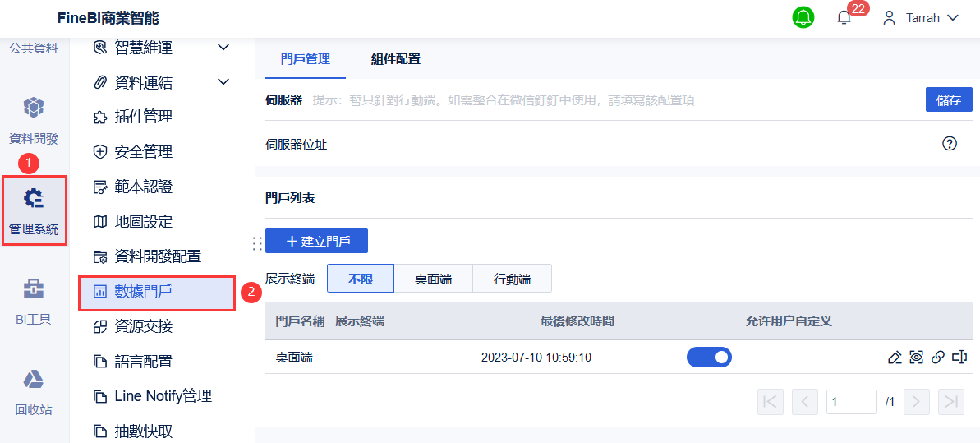This screenshot has width=980, height=443.
Task: Open 回收站 recycle bin in sidebar
Action: (x=34, y=392)
